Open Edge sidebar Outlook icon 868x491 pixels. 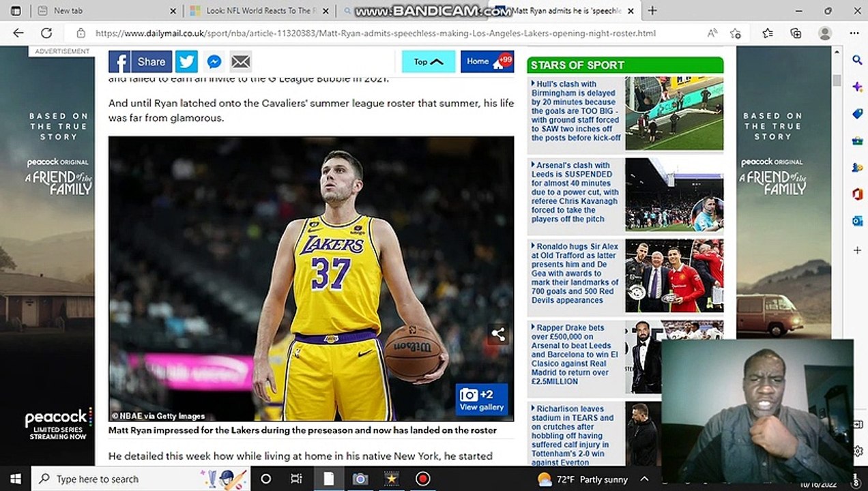tap(857, 221)
